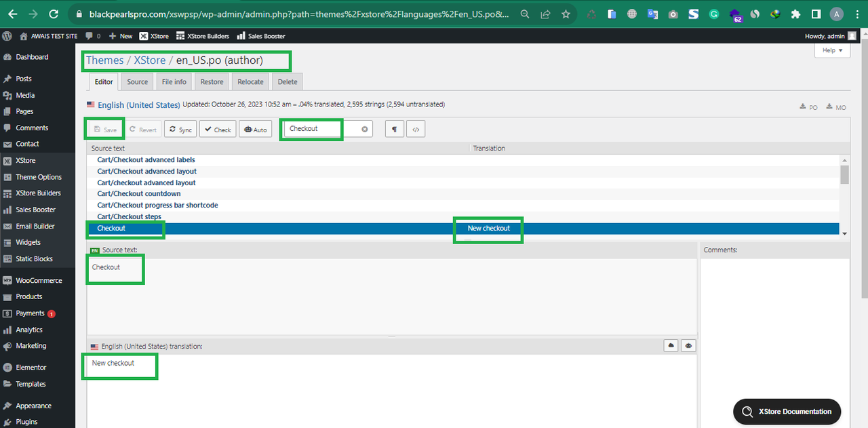The image size is (868, 428).
Task: Open the Chrome extensions puzzle icon
Action: pyautogui.click(x=796, y=14)
